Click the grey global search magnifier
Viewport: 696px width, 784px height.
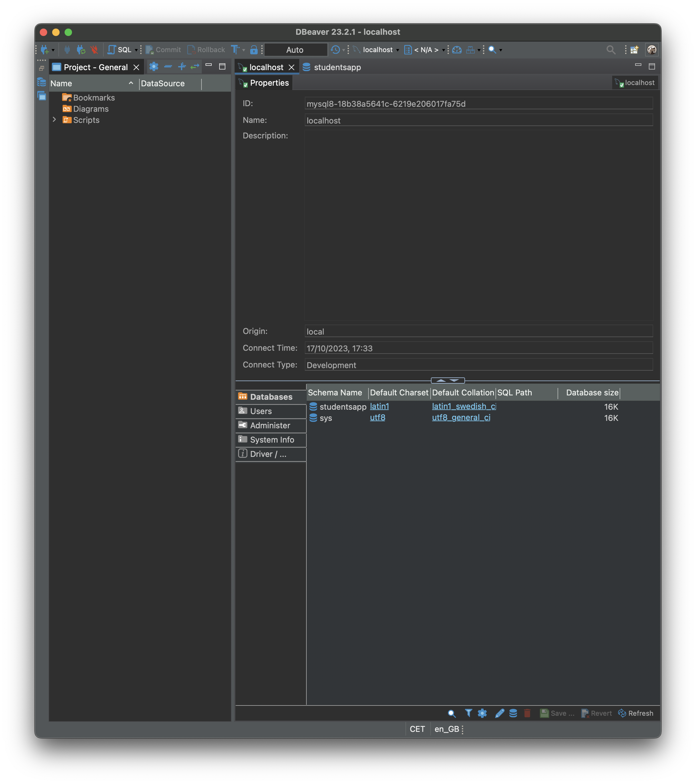click(611, 49)
